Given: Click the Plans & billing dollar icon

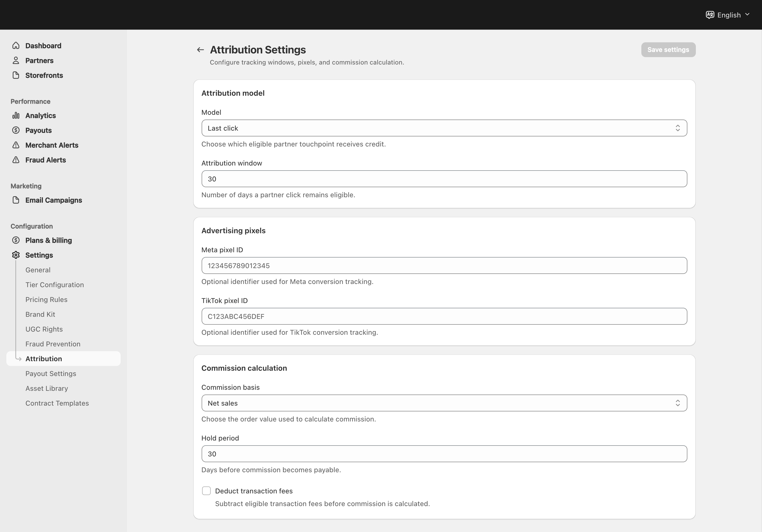Looking at the screenshot, I should (x=16, y=240).
